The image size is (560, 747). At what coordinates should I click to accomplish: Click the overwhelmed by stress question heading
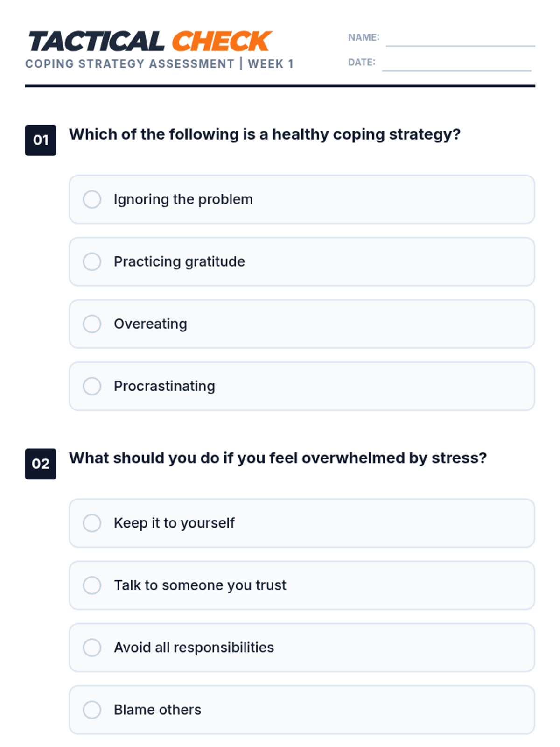click(278, 458)
